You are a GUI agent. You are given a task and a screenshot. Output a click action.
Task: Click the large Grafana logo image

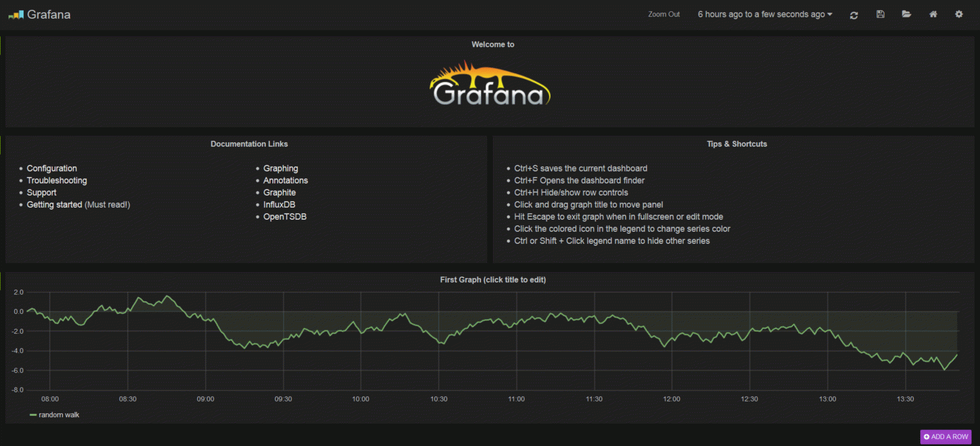pos(490,84)
